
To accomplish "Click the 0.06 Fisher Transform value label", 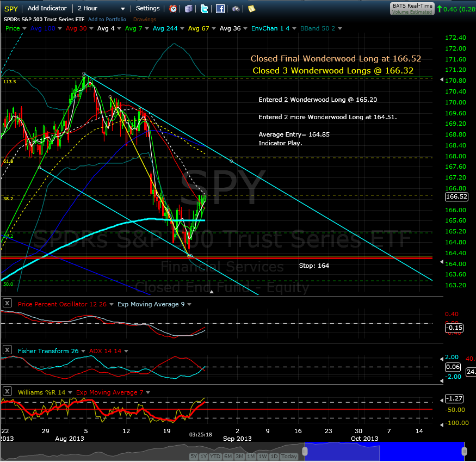I will pos(453,367).
